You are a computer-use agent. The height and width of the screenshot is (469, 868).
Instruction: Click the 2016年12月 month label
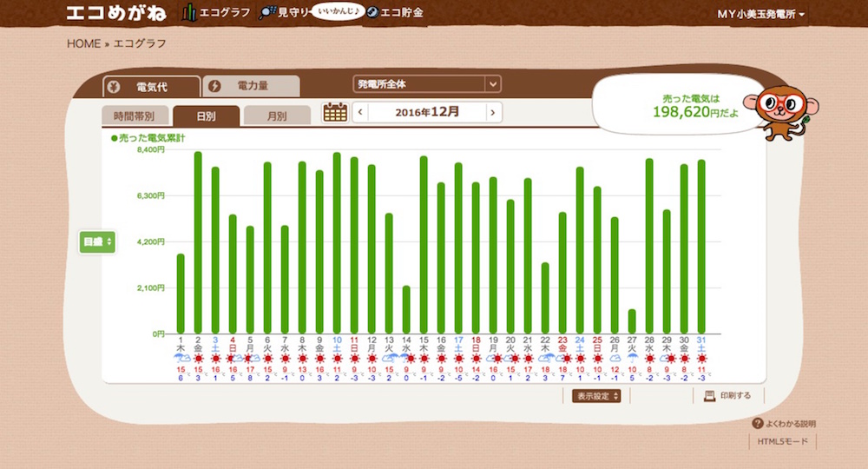point(427,112)
